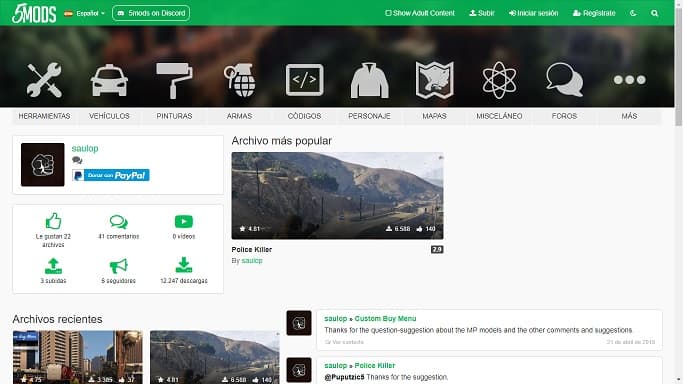This screenshot has width=683, height=384.
Task: Click avatar beside Custom Buy Menu comment
Action: coord(299,323)
